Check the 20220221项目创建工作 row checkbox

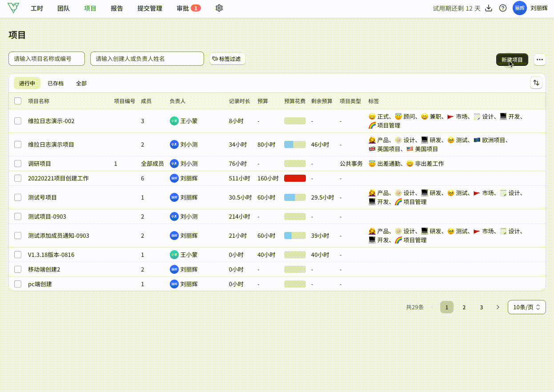(18, 178)
